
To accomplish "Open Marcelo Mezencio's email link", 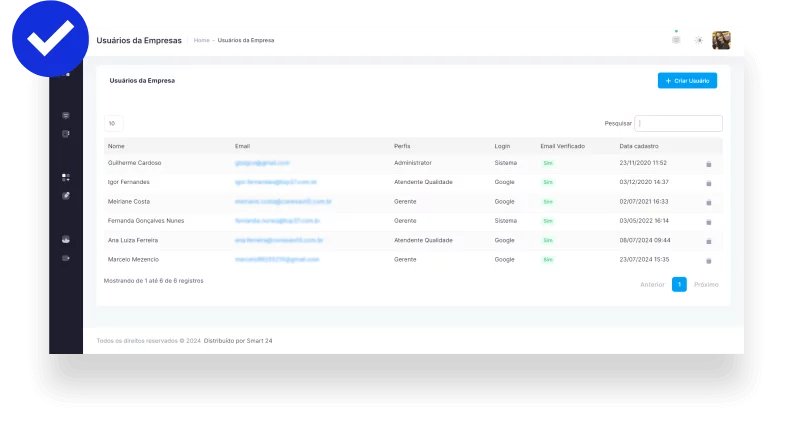I will (277, 259).
